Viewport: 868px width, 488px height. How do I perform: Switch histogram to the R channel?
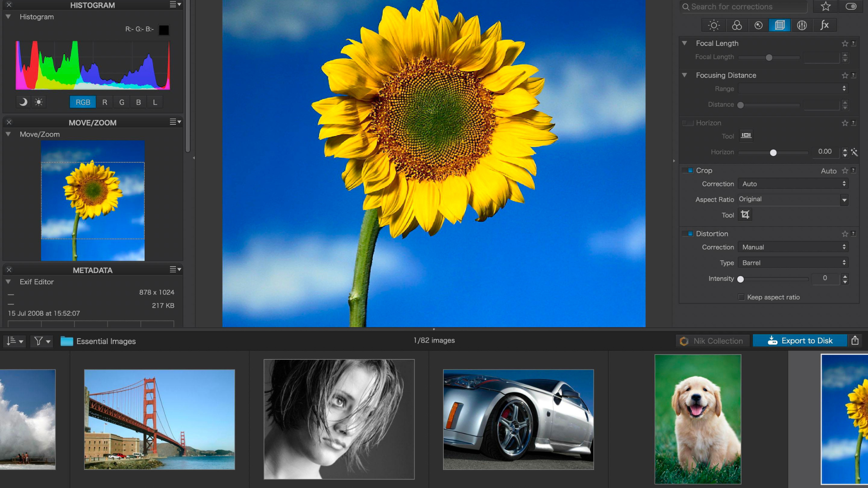tap(105, 102)
